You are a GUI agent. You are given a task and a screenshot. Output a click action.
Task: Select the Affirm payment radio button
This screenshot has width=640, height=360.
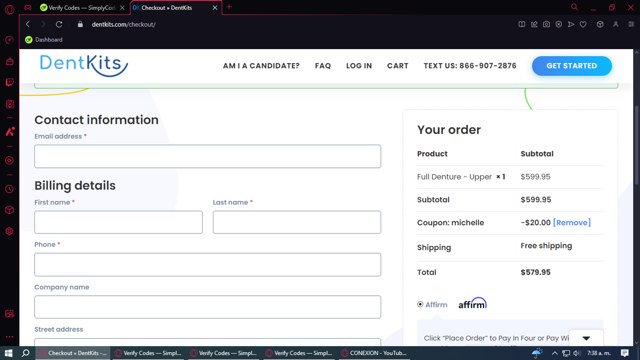click(x=420, y=304)
